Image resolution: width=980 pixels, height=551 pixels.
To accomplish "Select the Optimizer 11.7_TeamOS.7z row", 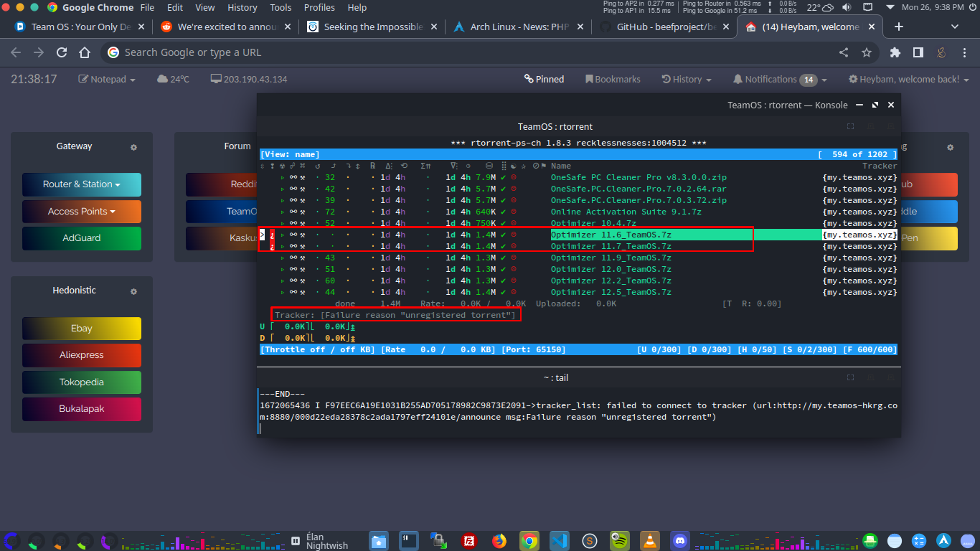I will point(578,246).
